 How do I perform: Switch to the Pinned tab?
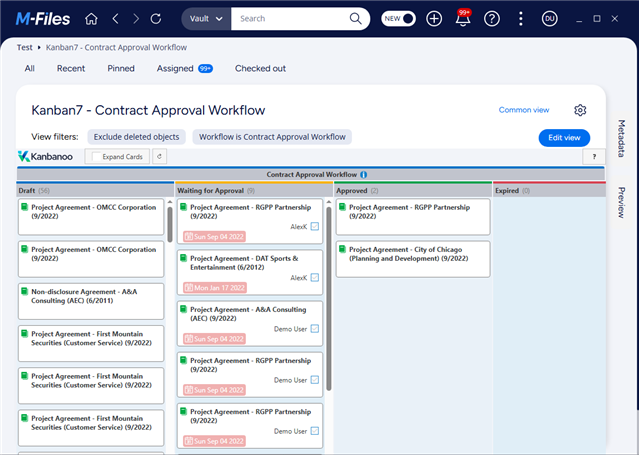121,68
